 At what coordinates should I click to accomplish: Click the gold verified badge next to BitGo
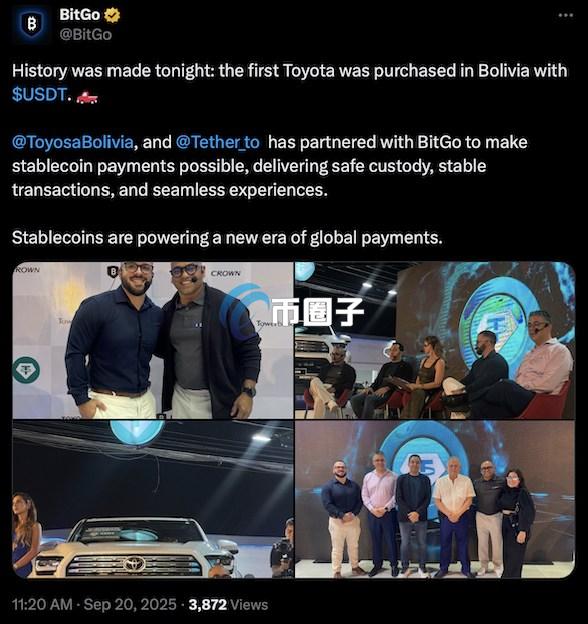[112, 15]
